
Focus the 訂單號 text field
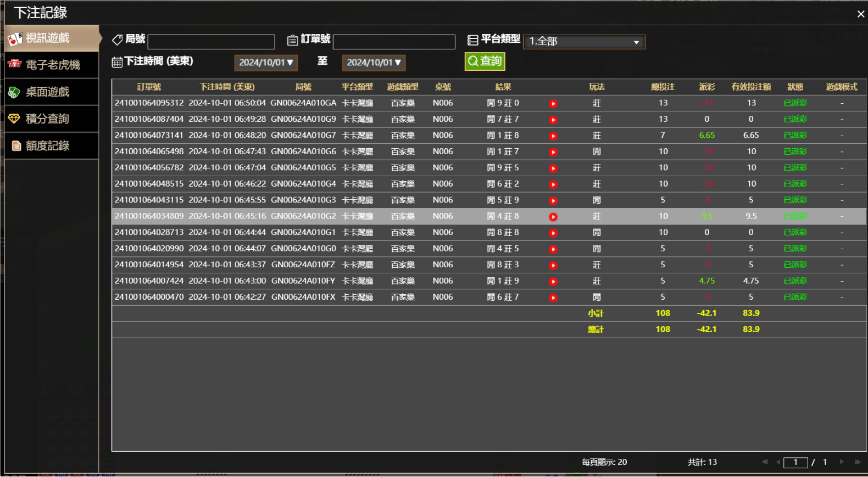point(394,42)
